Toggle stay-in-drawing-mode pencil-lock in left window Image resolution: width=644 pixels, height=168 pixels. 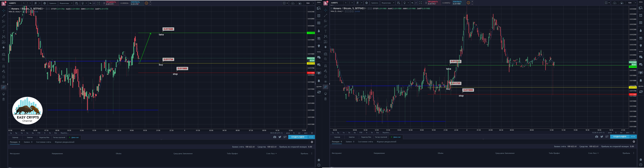(x=4, y=71)
